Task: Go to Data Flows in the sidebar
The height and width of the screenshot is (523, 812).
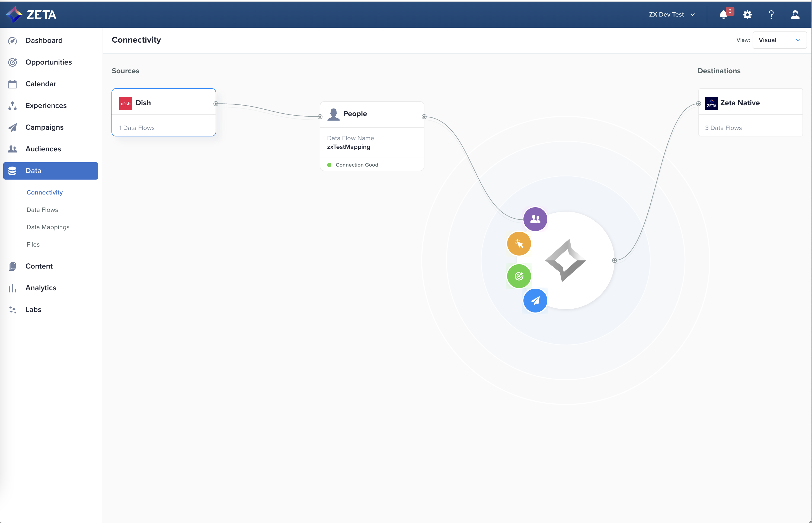Action: coord(42,210)
